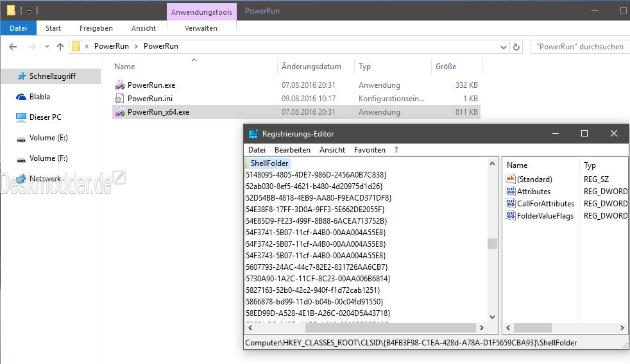Screen dimensions: 630x364
Task: Click registry tree scroll right arrow
Action: 482,328
